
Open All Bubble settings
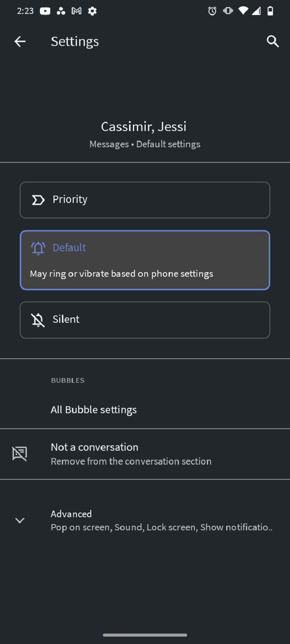[x=94, y=410]
